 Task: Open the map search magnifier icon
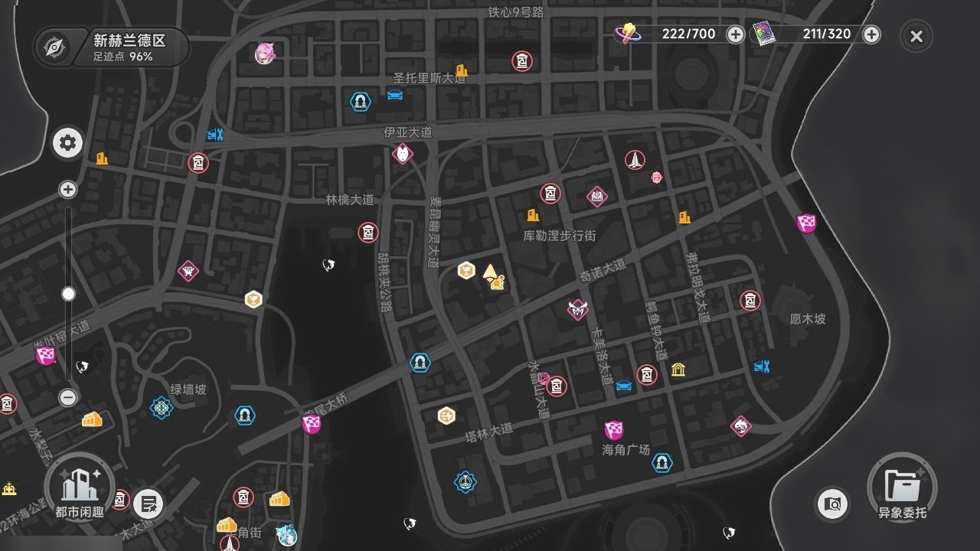[x=832, y=504]
